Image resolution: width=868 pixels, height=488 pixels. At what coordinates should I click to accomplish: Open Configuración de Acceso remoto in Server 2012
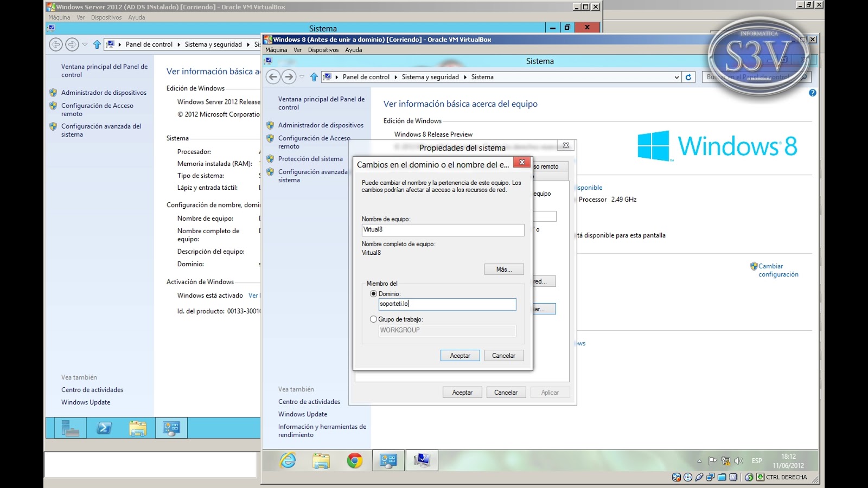pos(97,110)
